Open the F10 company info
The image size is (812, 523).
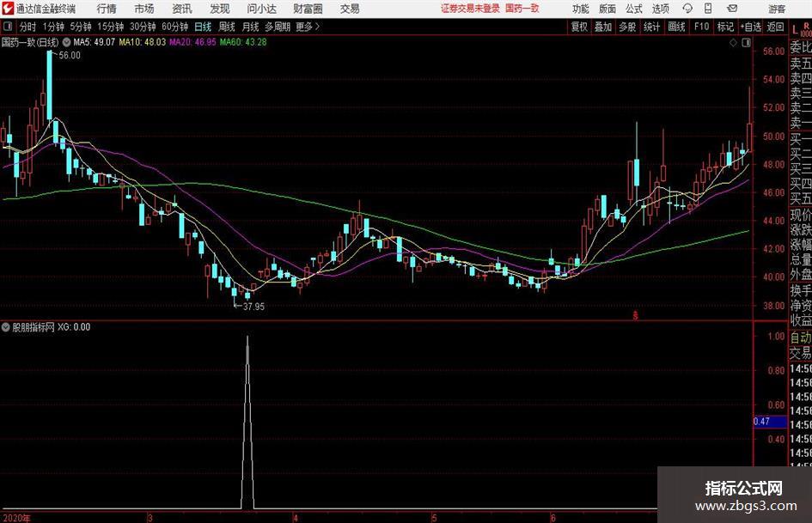701,27
